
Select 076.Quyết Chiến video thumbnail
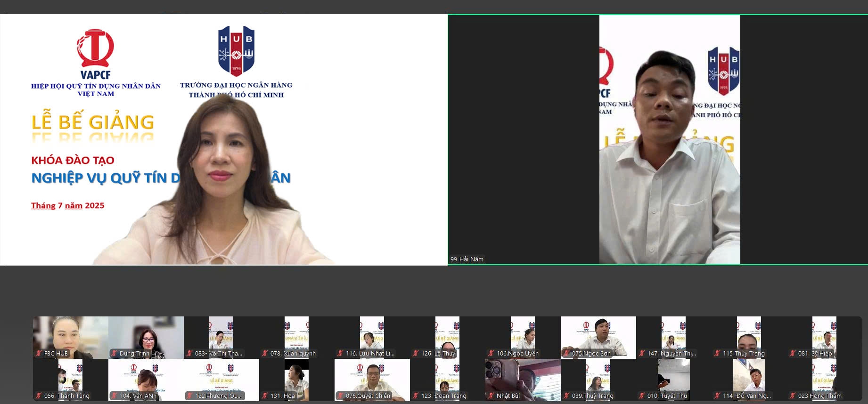point(372,380)
